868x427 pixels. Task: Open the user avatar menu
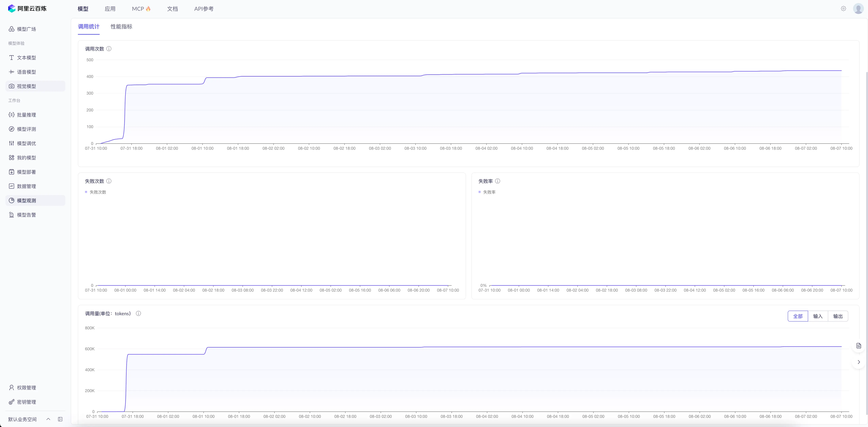click(858, 9)
